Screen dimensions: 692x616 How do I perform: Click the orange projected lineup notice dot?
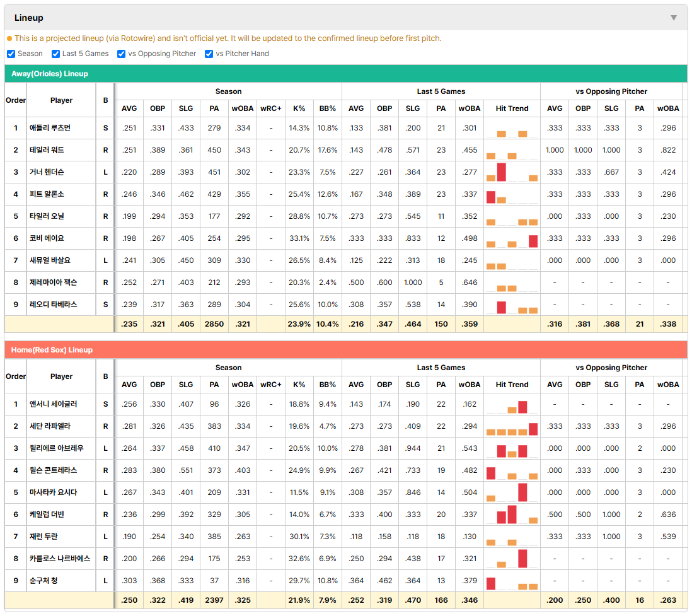pos(9,38)
